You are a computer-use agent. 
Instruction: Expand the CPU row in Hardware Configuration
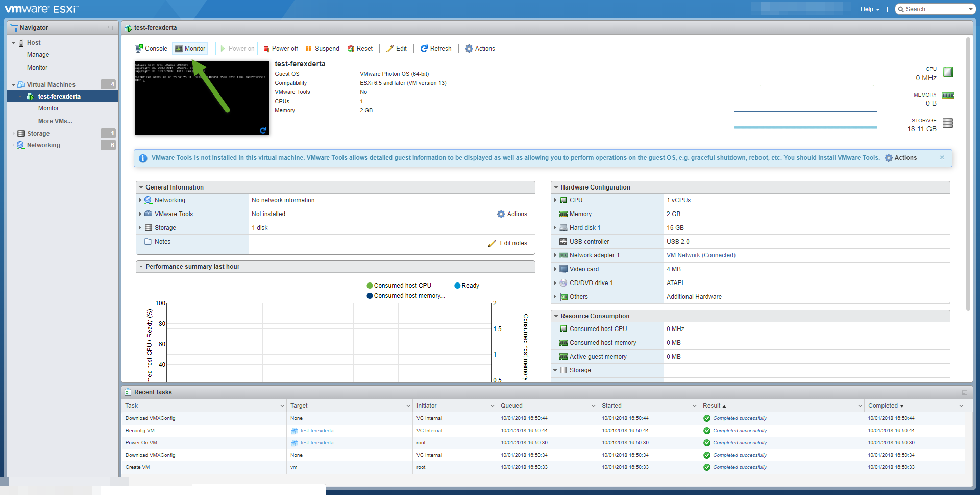(x=556, y=200)
